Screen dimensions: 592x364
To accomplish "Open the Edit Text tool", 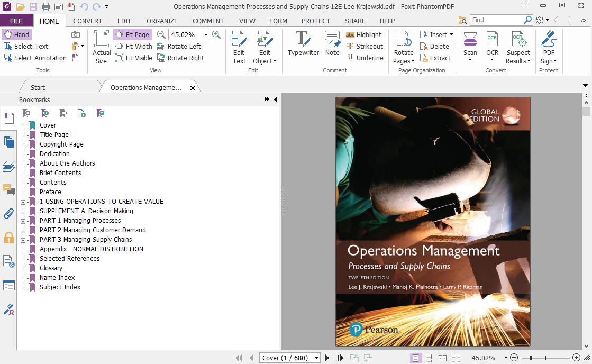I will pyautogui.click(x=239, y=48).
